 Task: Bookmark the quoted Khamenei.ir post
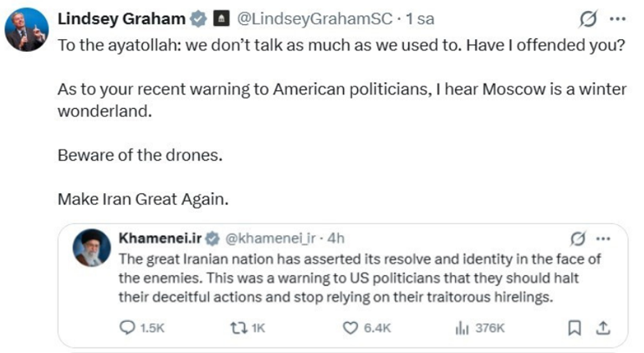574,328
